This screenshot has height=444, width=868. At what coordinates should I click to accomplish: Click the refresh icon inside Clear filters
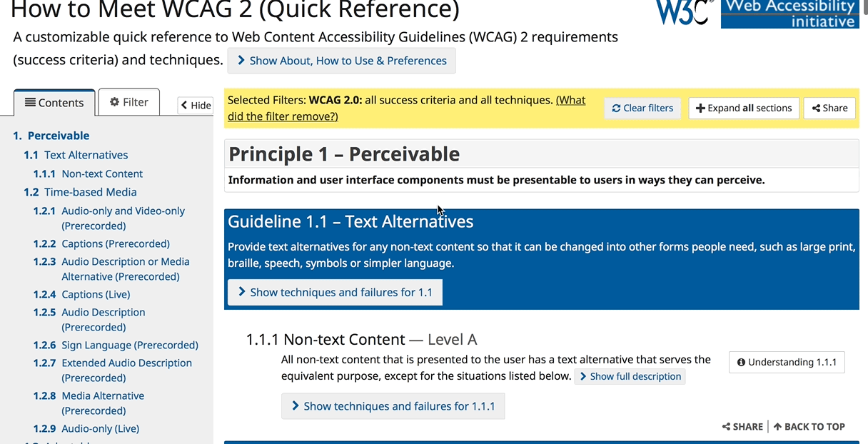[x=615, y=108]
